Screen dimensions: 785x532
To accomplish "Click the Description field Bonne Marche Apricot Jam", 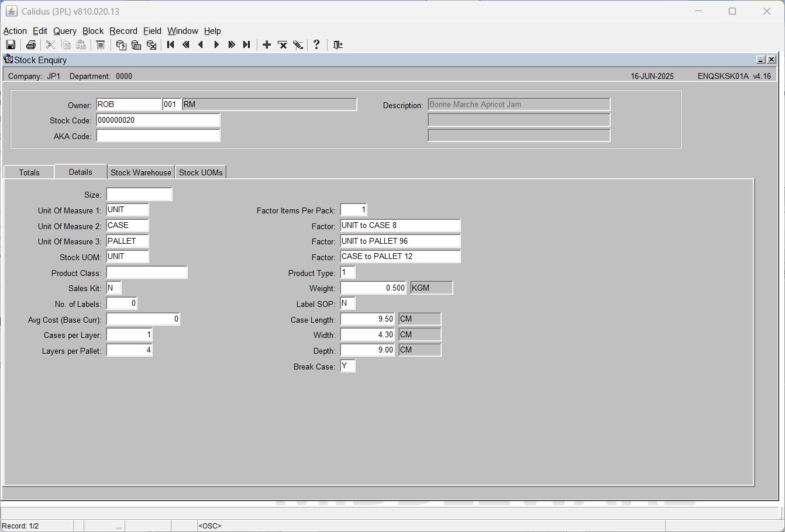I will 519,105.
